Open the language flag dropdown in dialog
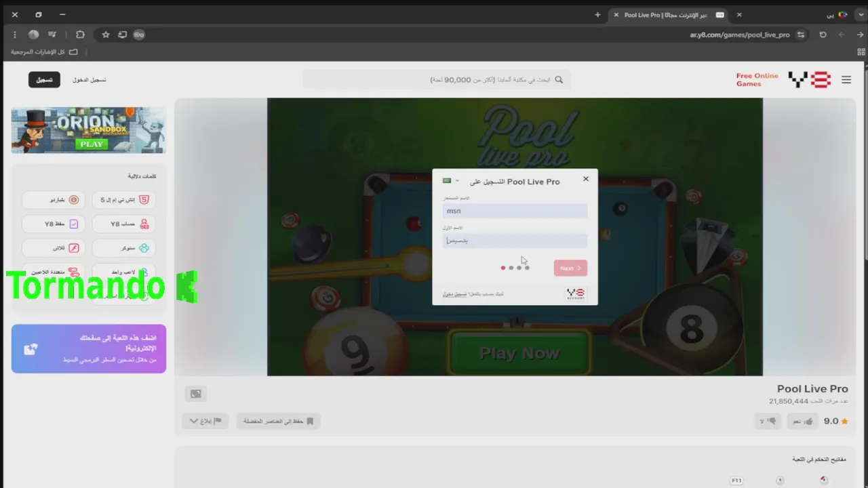The height and width of the screenshot is (488, 868). click(451, 181)
